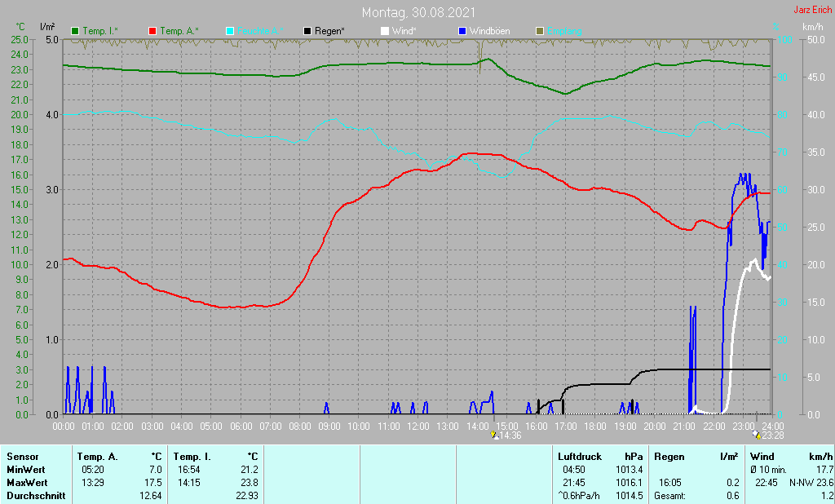This screenshot has height=504, width=835.
Task: Click the olive Empfang legend swatch
Action: coord(540,32)
